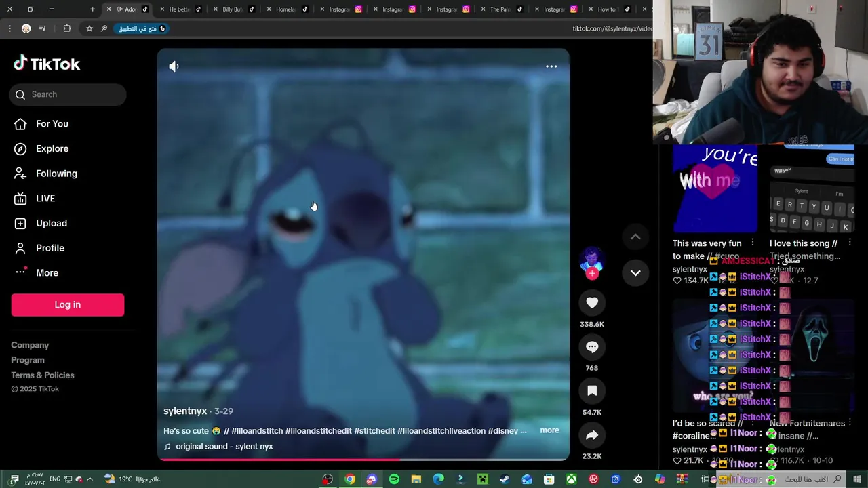Go to the previous video with up chevron
Viewport: 868px width, 488px height.
(635, 237)
